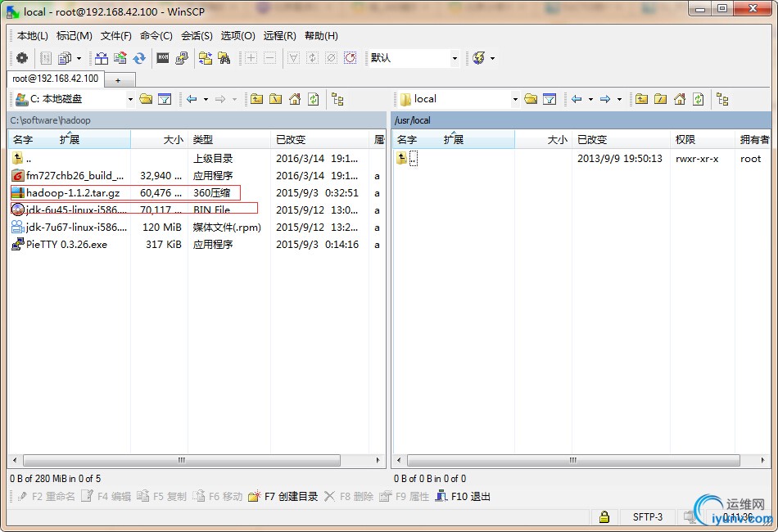Click the Open in PuTTY icon
Image resolution: width=778 pixels, height=532 pixels.
click(x=182, y=58)
